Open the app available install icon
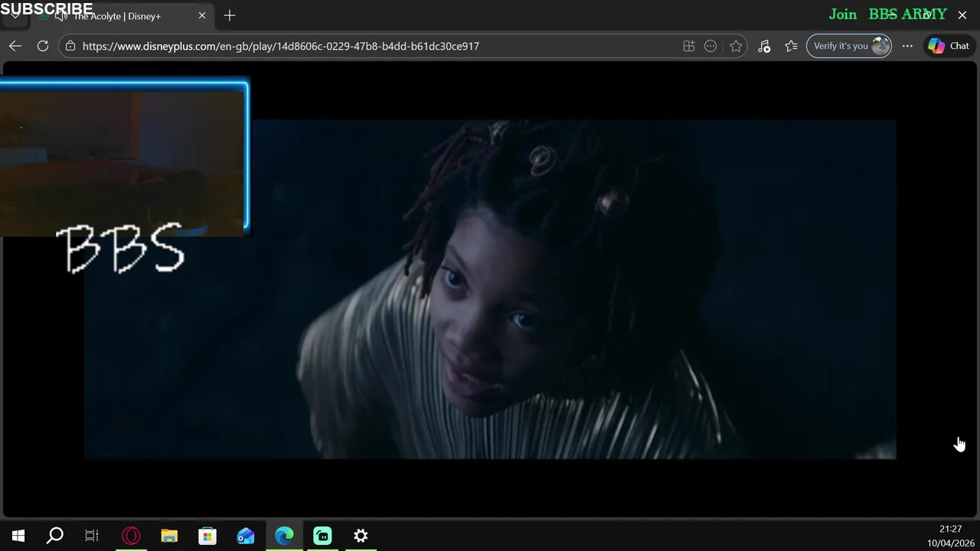Screen dimensions: 980x551 click(x=689, y=46)
